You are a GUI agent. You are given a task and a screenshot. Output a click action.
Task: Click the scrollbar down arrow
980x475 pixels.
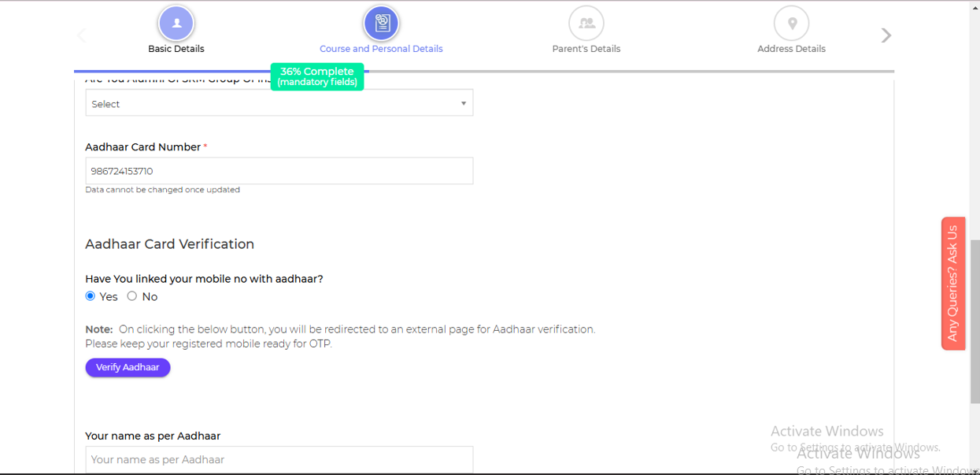tap(974, 471)
